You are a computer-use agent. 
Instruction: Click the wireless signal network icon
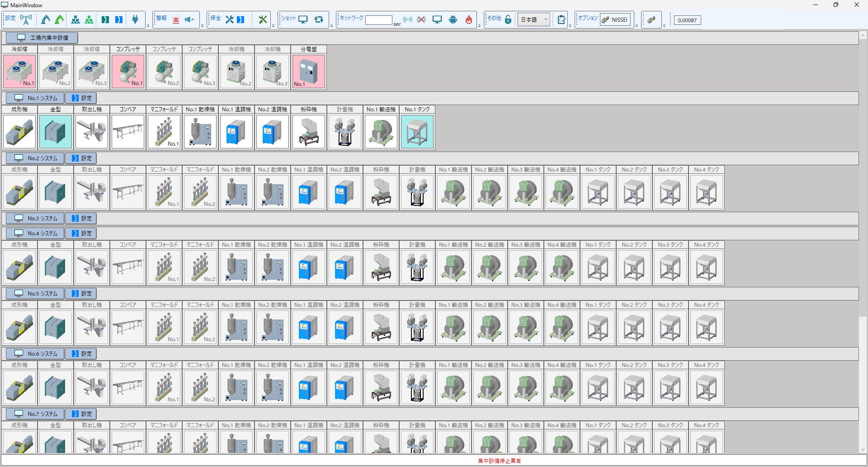(408, 19)
